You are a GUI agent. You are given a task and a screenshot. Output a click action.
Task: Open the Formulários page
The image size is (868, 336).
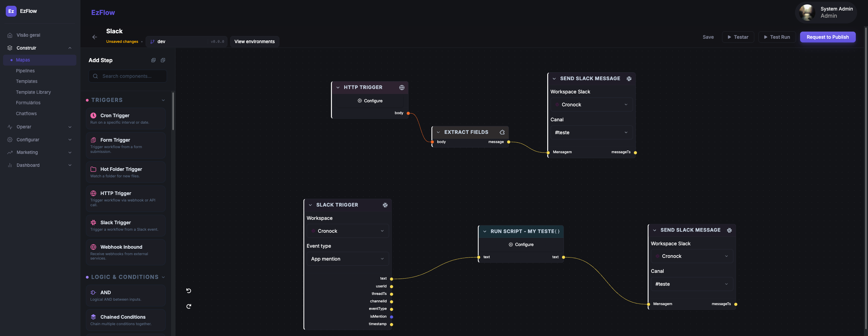tap(28, 103)
